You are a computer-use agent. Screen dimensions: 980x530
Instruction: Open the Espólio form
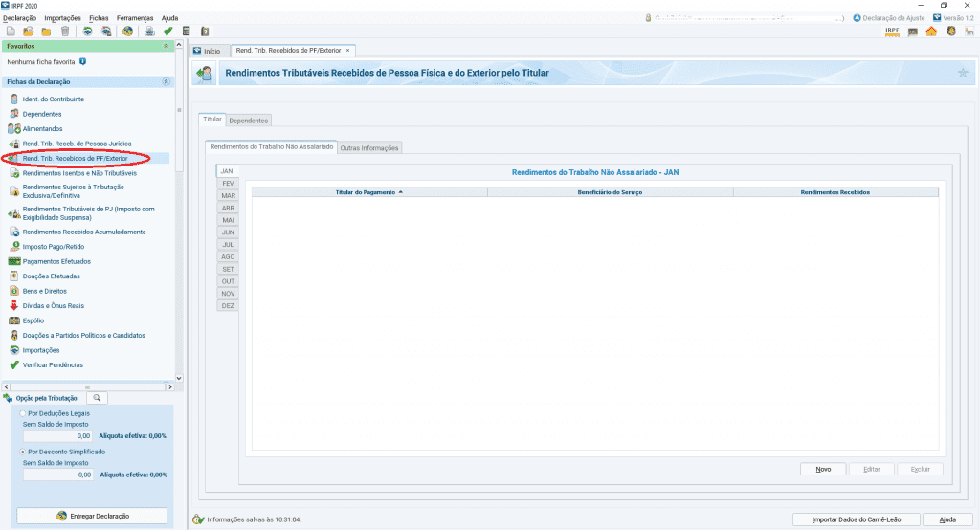pos(33,320)
